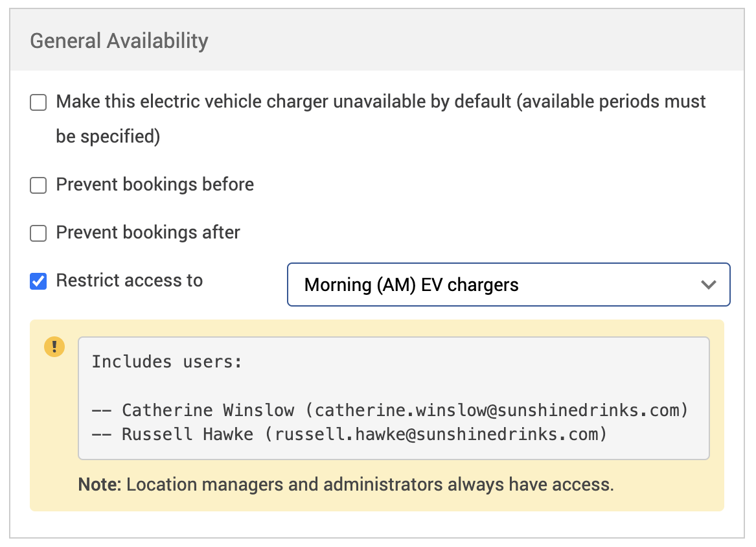The image size is (756, 547).
Task: Click the Prevent bookings before label text
Action: coord(155,185)
